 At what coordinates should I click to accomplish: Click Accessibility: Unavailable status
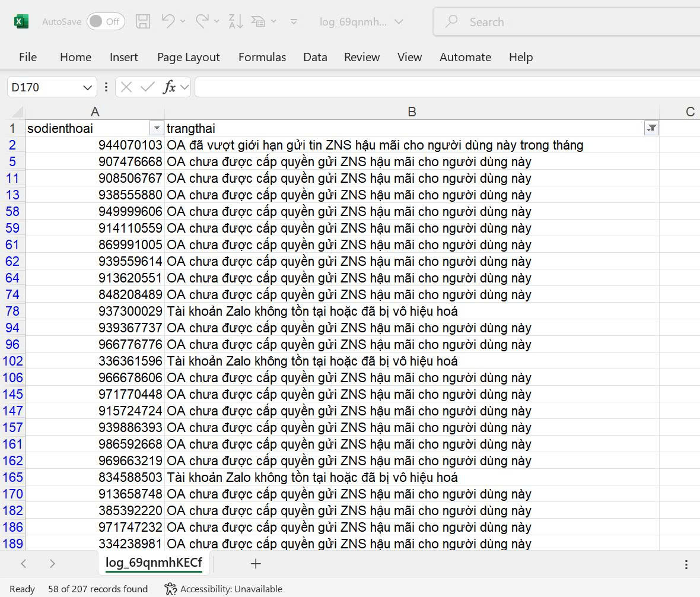click(223, 589)
